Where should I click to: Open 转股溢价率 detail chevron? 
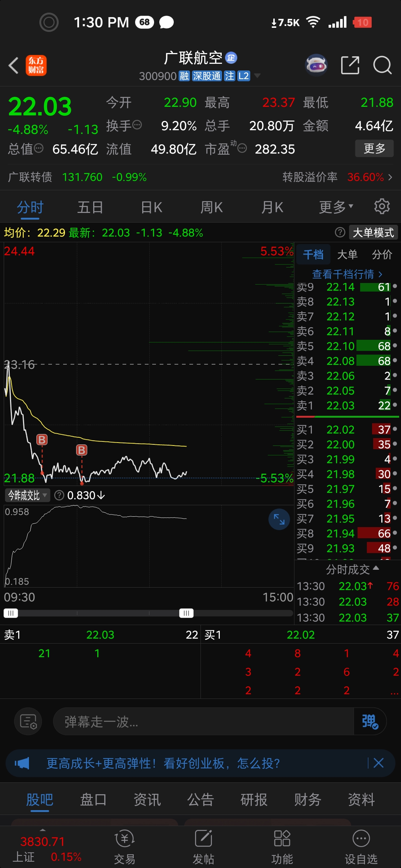coord(390,177)
